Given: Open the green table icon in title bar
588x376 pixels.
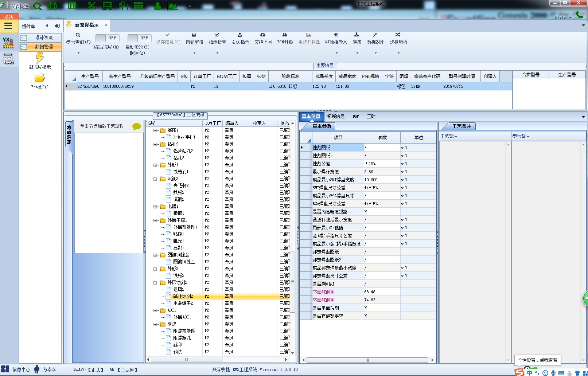Looking at the screenshot, I should click(72, 6).
